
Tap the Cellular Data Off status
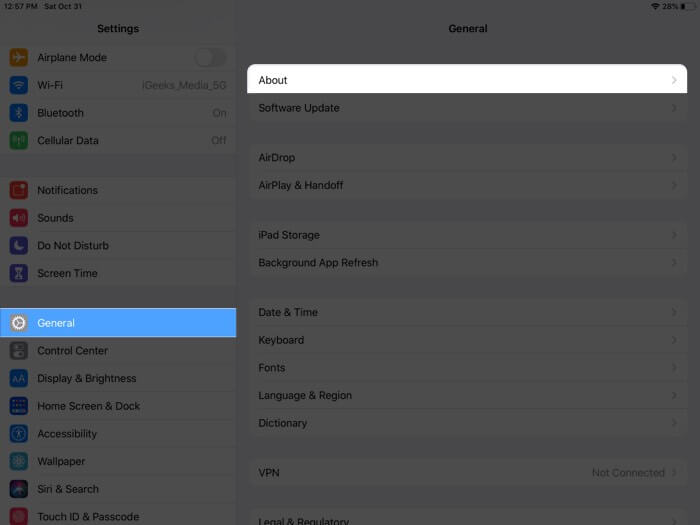219,141
